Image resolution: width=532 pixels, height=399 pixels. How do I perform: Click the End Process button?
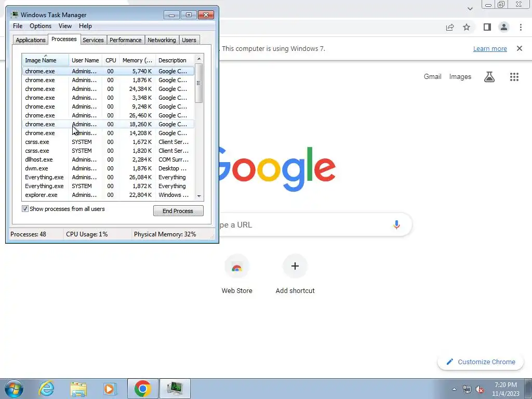[x=178, y=211]
